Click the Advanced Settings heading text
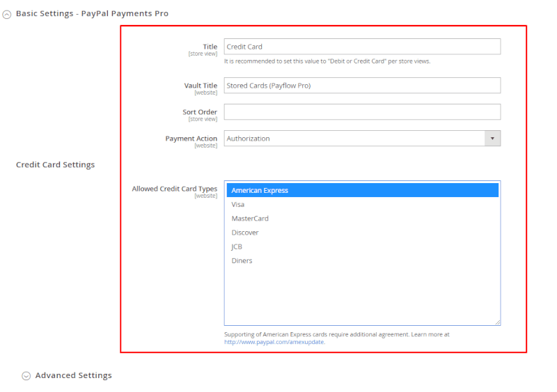The width and height of the screenshot is (557, 392). tap(73, 375)
